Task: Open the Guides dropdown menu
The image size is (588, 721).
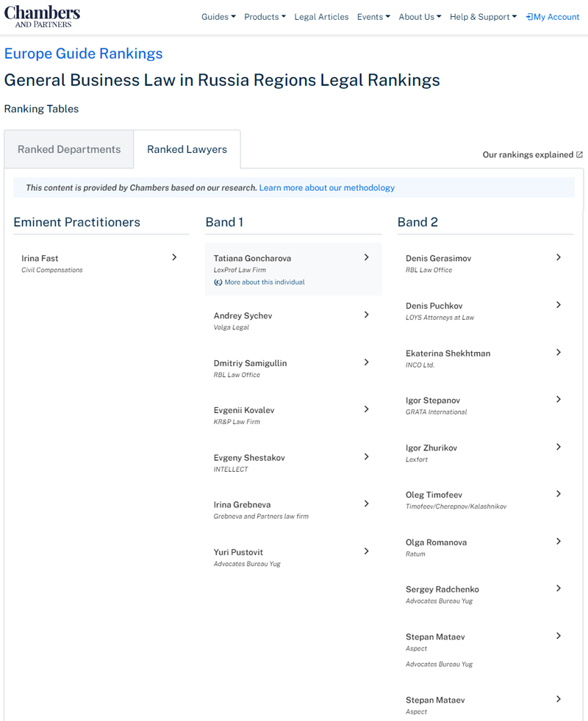Action: tap(218, 17)
